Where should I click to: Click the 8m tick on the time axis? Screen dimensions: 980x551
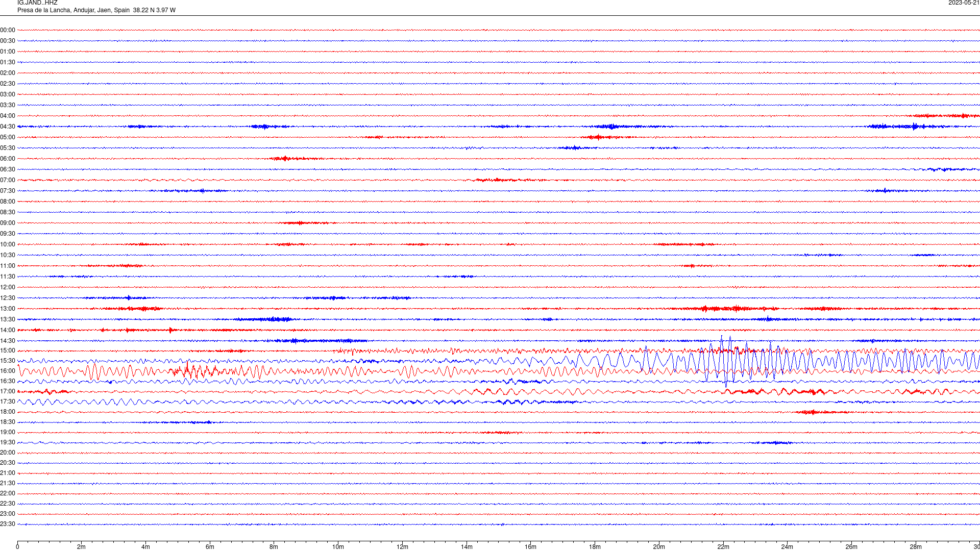[x=274, y=547]
